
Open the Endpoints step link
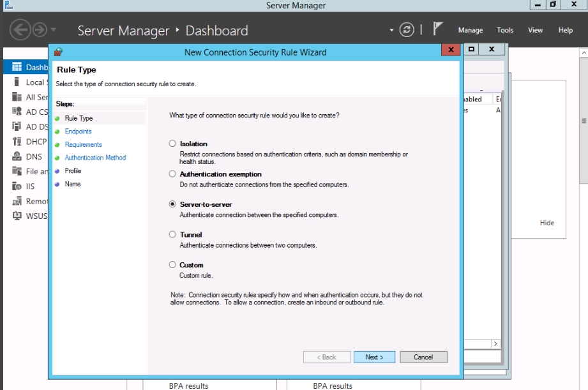click(78, 131)
